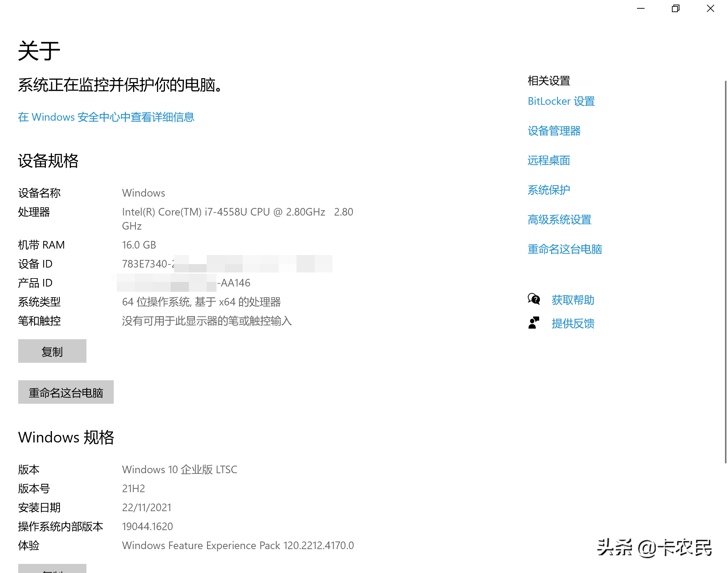The height and width of the screenshot is (573, 728).
Task: Click the 操作系统内部版本 label
Action: click(x=60, y=527)
